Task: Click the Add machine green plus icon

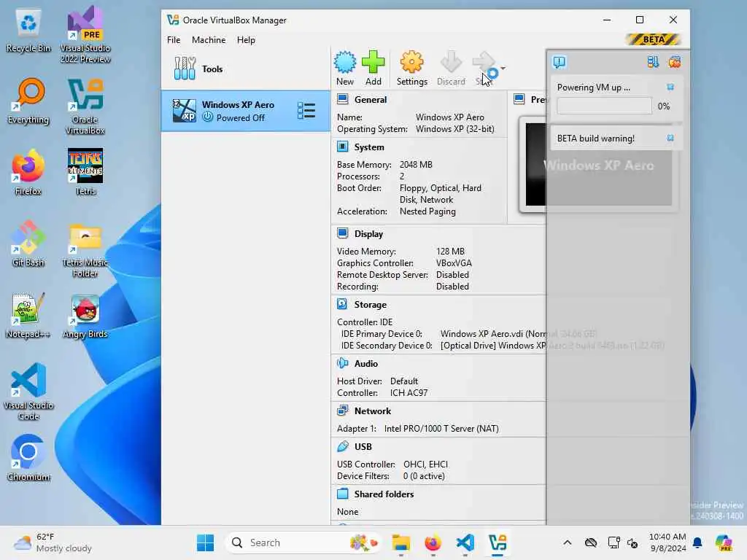Action: [x=373, y=63]
